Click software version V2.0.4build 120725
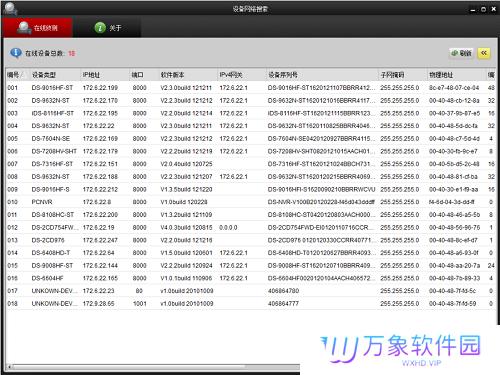The image size is (500, 375). 186,164
